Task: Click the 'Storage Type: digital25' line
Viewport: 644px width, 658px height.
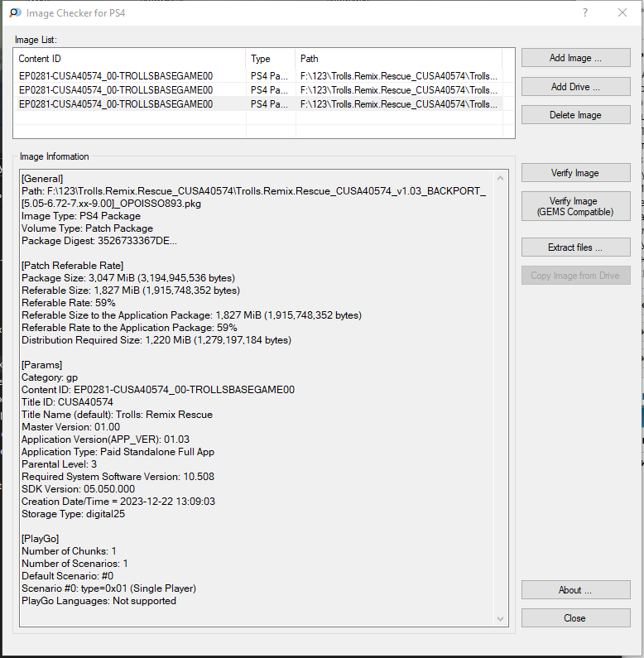Action: (x=73, y=514)
